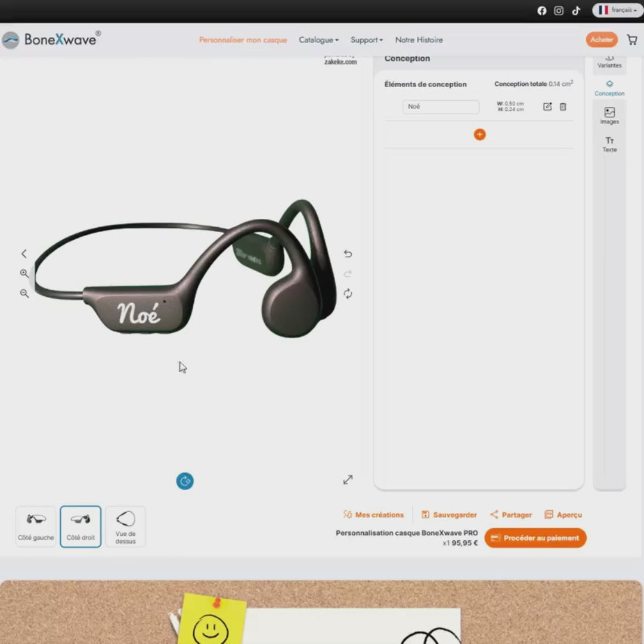Zoom out of the headset preview
The height and width of the screenshot is (644, 644).
[24, 293]
